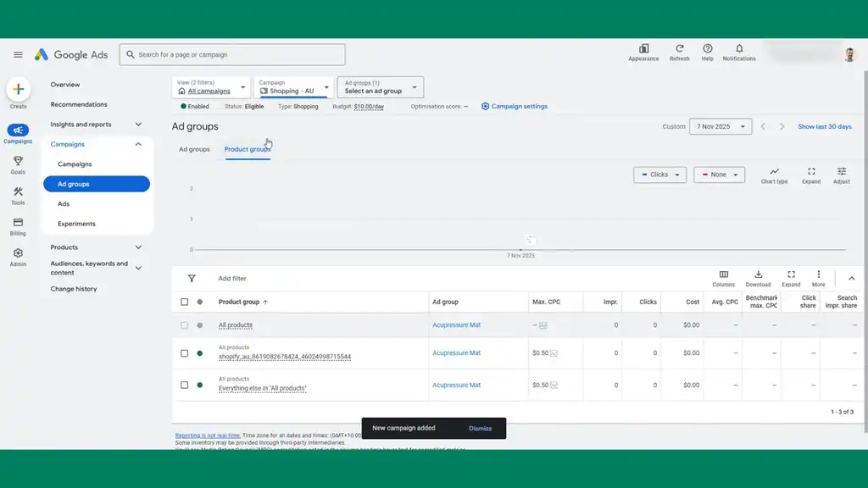The image size is (868, 488).
Task: Open the Clicks metric dropdown
Action: (659, 175)
